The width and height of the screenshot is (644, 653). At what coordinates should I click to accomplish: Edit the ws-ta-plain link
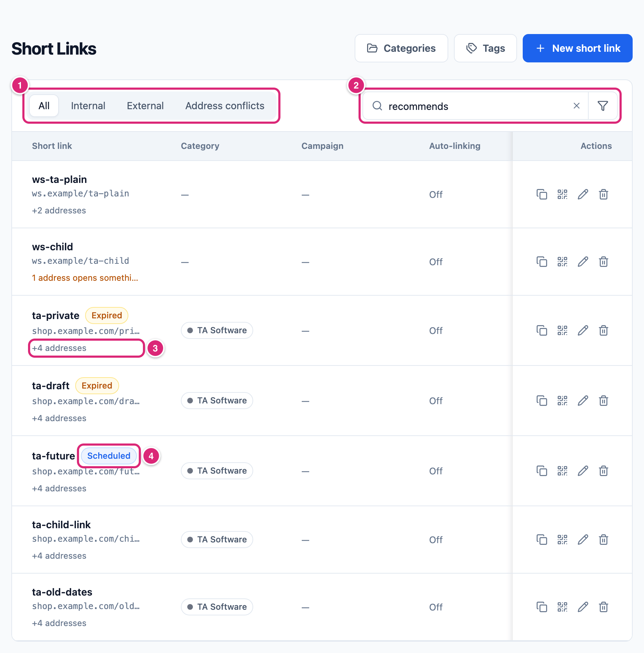(x=583, y=194)
